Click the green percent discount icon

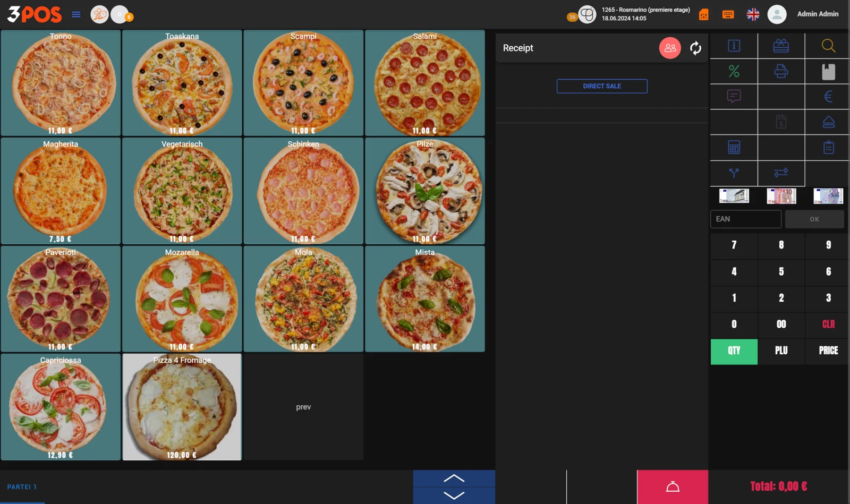pyautogui.click(x=734, y=71)
